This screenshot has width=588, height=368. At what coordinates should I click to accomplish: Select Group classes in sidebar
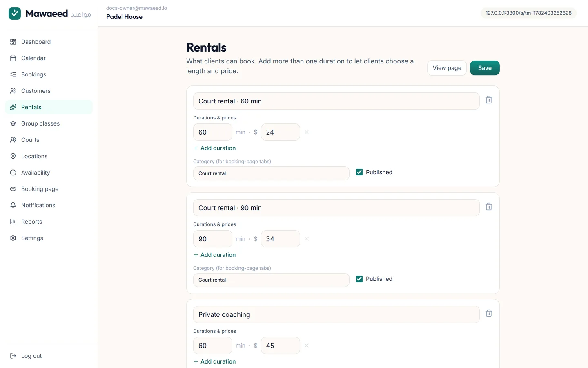click(49, 123)
